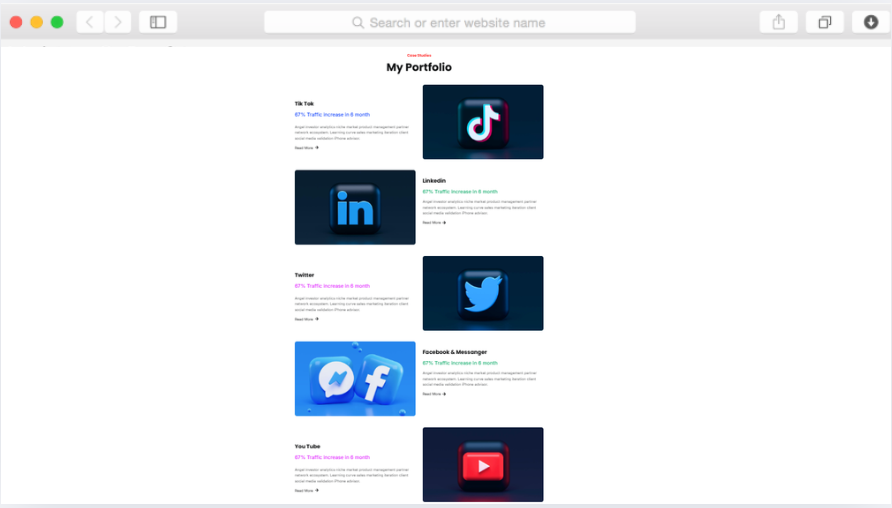Image resolution: width=892 pixels, height=508 pixels.
Task: Click Read More under Tik Tok
Action: pyautogui.click(x=306, y=148)
